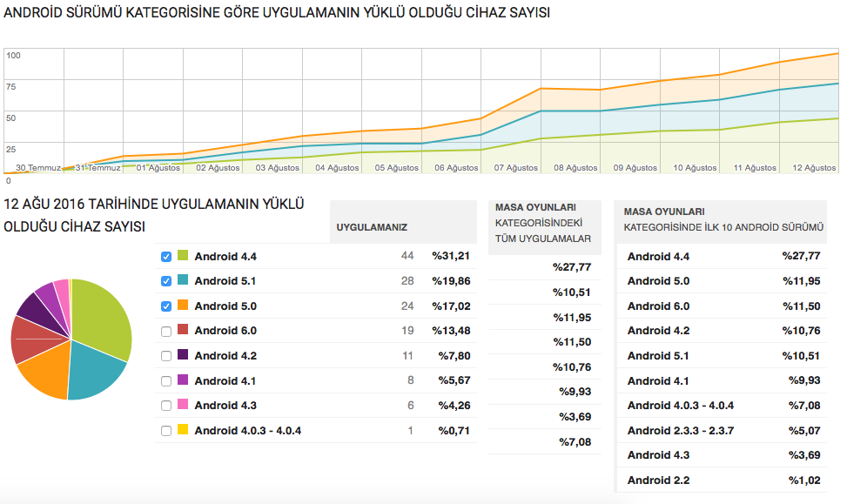Click the %19,86 percentage value
Screen dimensions: 847x504
[451, 281]
